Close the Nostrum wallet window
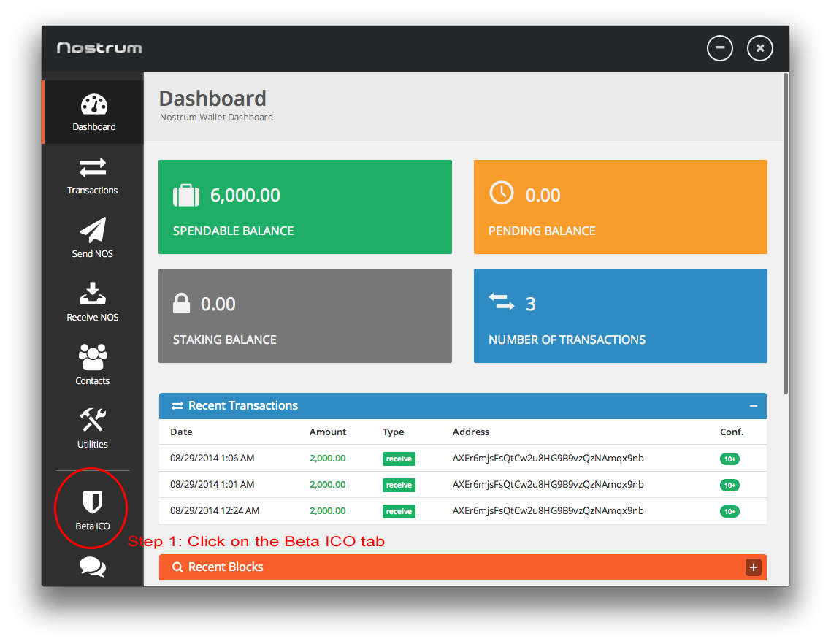 click(x=760, y=48)
